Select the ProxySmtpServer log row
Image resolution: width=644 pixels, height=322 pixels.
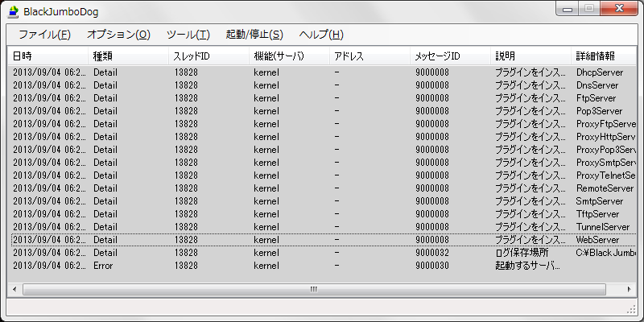(x=322, y=163)
